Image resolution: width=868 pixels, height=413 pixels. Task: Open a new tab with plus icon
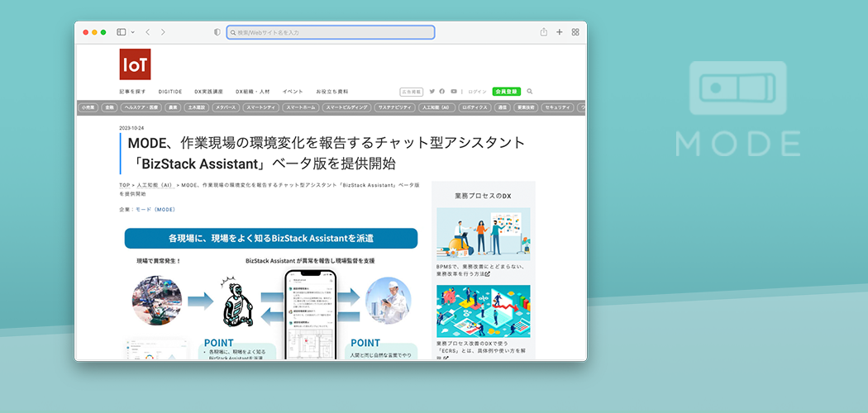point(560,32)
